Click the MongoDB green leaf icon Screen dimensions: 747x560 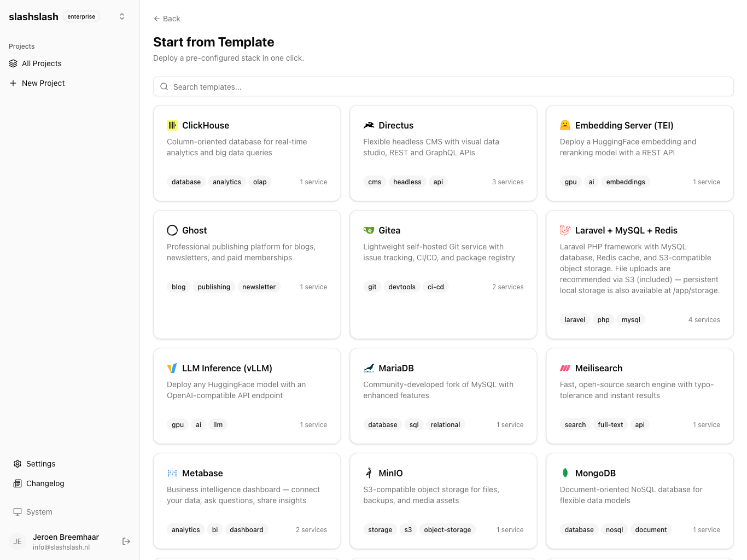(565, 473)
